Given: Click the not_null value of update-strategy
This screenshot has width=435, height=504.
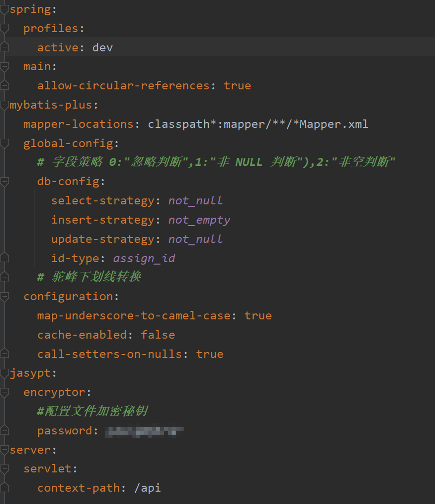Looking at the screenshot, I should [196, 239].
